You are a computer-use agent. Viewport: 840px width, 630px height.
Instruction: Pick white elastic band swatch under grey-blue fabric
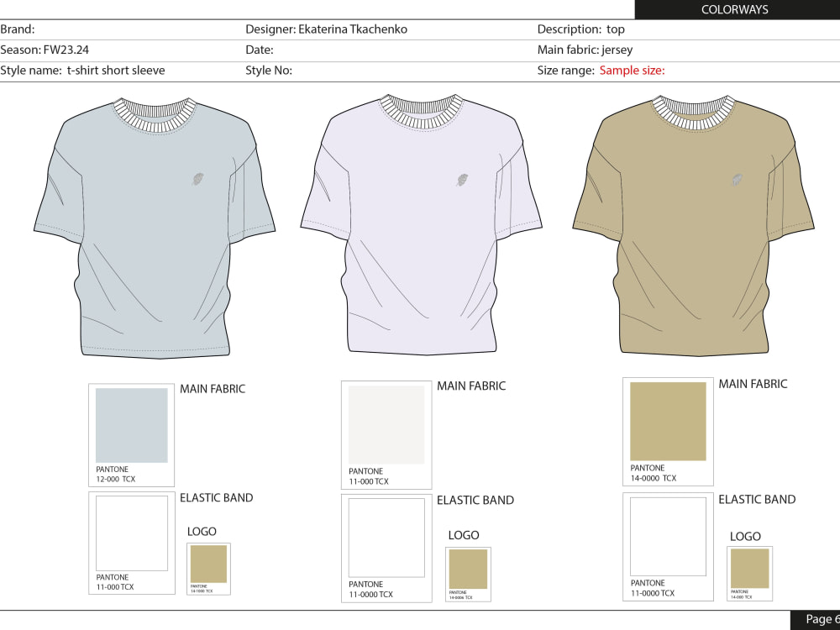click(132, 533)
